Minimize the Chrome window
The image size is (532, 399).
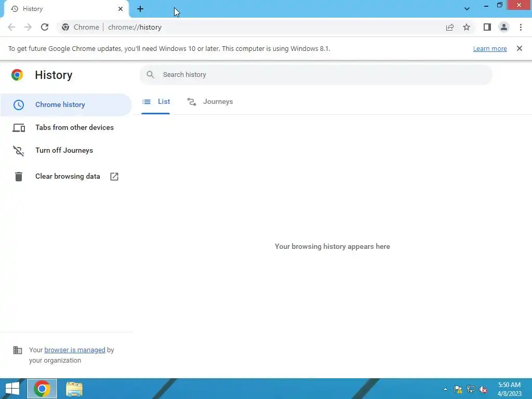pos(486,5)
